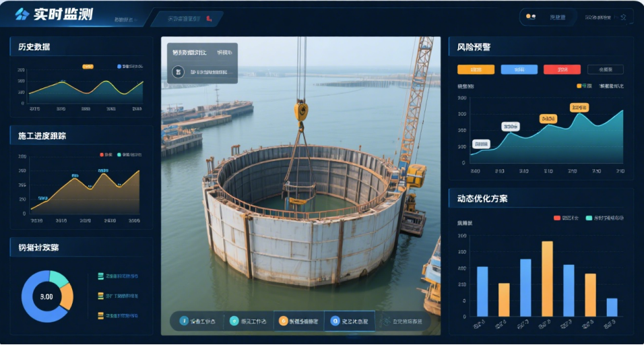
Task: Toggle the orange-dot switch in top-right header
Action: 531,17
